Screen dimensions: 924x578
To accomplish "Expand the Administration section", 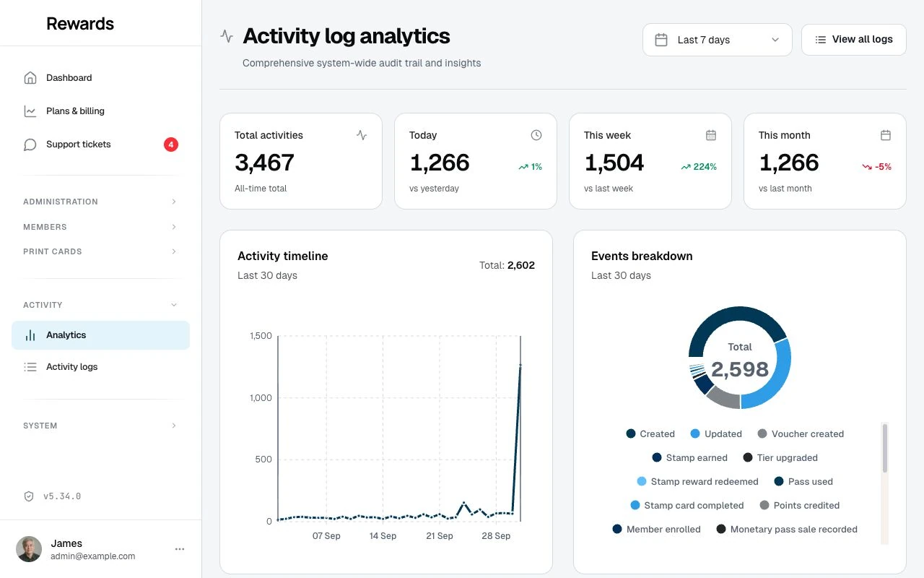I will pos(100,202).
